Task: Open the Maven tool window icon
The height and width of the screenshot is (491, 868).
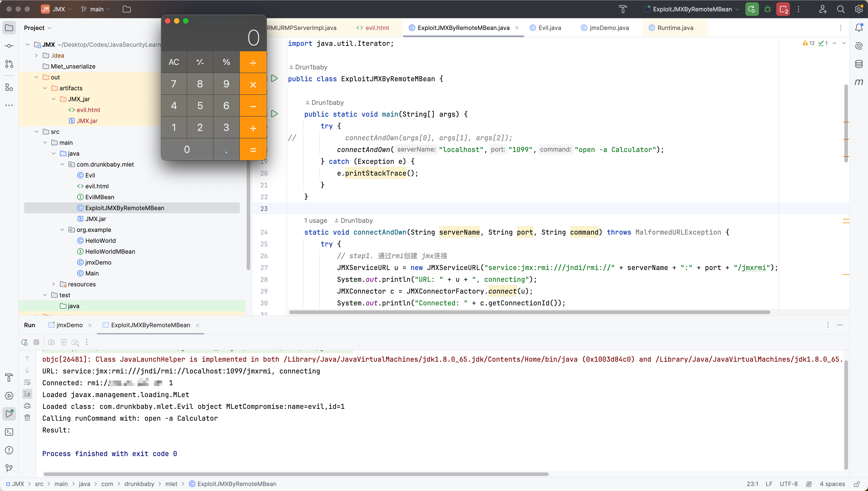Action: (x=859, y=82)
